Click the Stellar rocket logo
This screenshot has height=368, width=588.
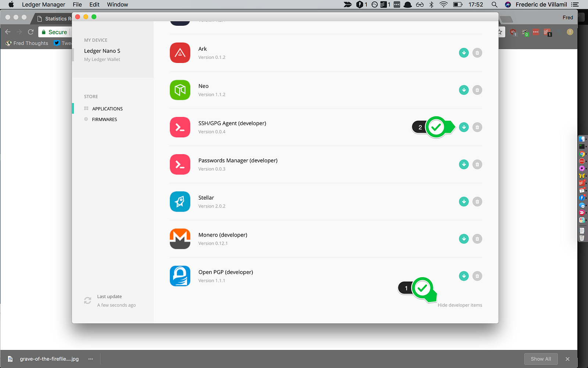[180, 201]
